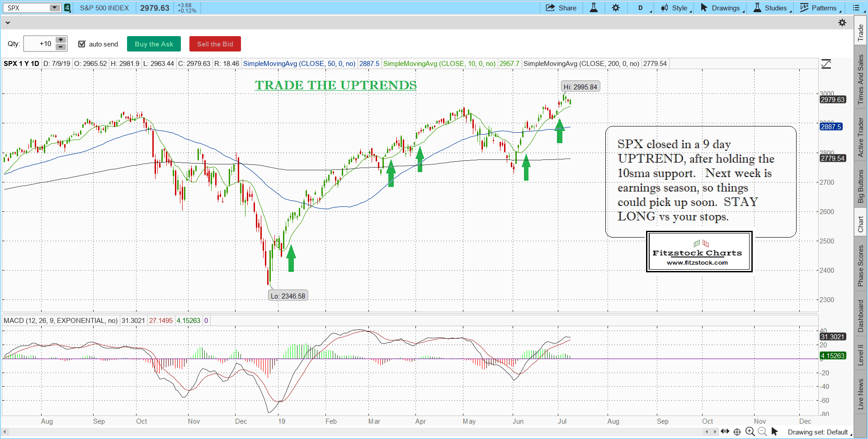Open the flask icon next to Share
Screen dimensions: 868x439
pyautogui.click(x=594, y=8)
